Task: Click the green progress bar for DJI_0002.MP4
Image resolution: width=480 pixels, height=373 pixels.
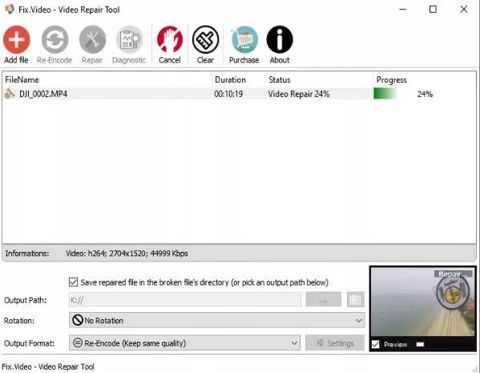Action: [x=385, y=94]
